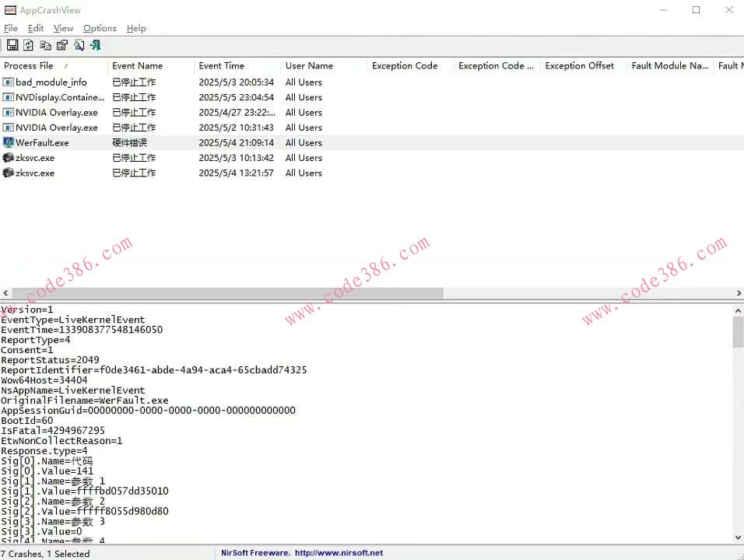744x560 pixels.
Task: Click icon of zksvc.exe 2025/5/4 row
Action: (x=8, y=173)
